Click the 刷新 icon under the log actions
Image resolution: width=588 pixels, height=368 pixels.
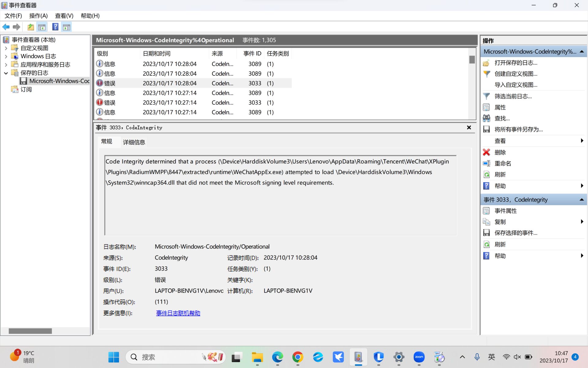486,174
